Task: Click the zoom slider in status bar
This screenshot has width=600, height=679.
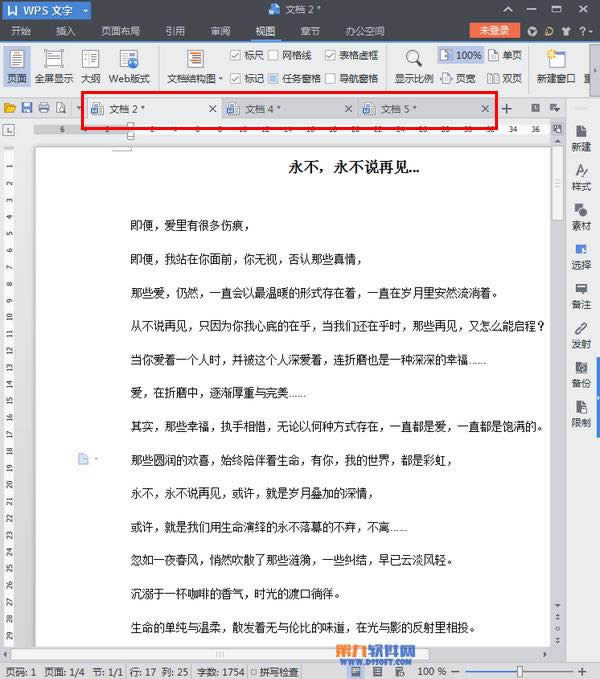Action: click(x=519, y=671)
